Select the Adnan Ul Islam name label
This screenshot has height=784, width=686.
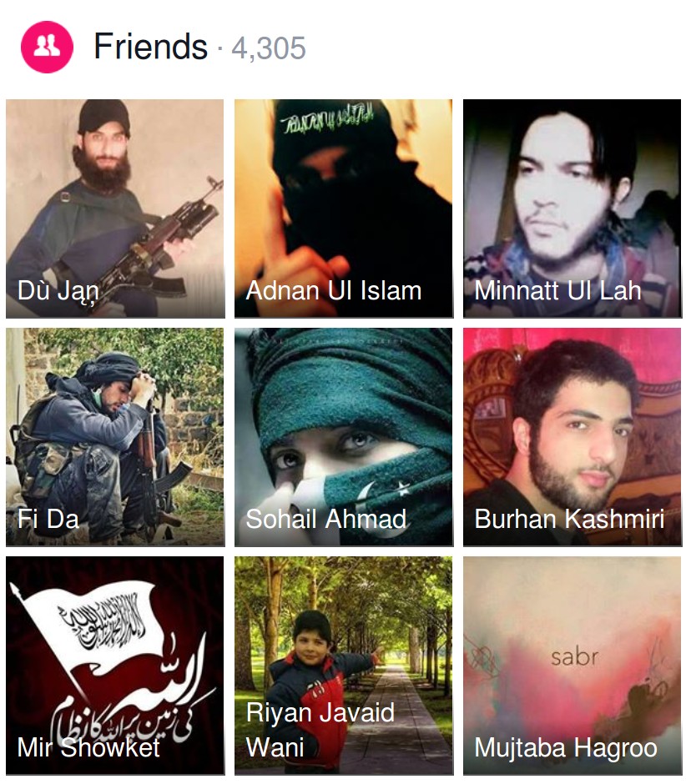334,290
